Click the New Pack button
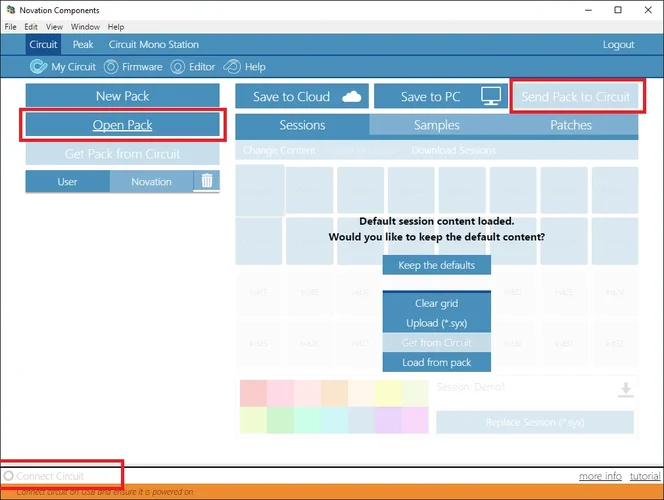The width and height of the screenshot is (664, 500). 122,96
